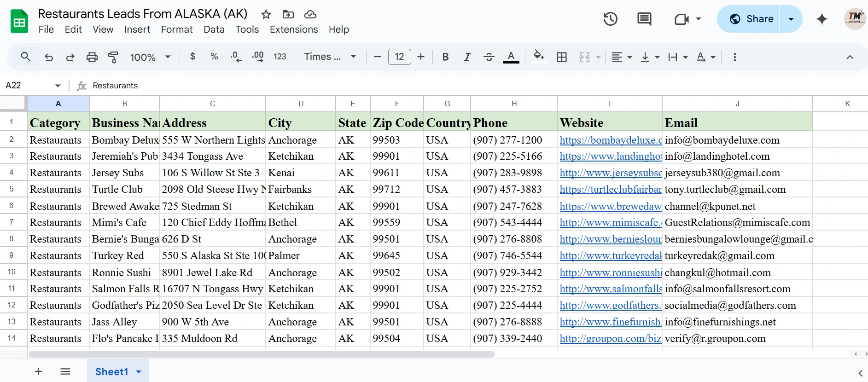This screenshot has height=382, width=868.
Task: Format as percent
Action: coord(214,57)
